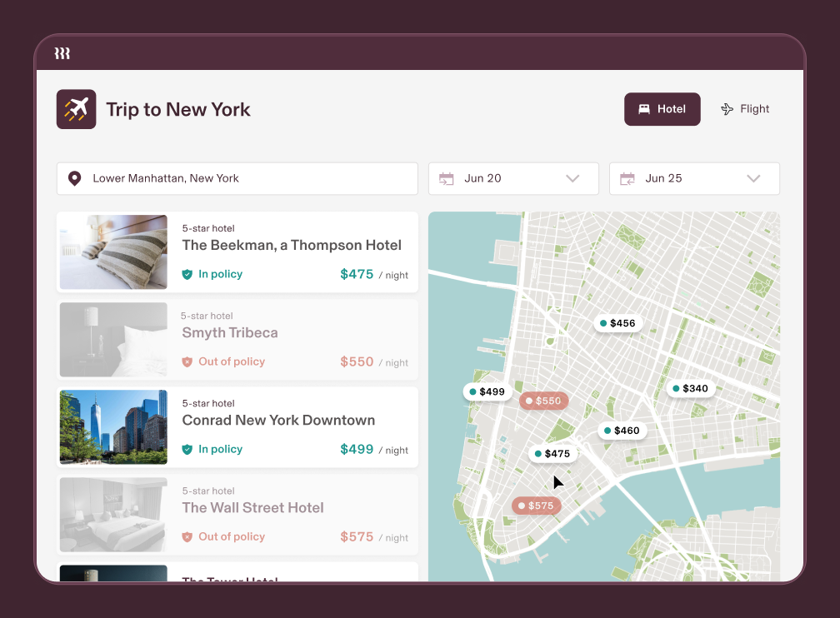Screen dimensions: 840x618
Task: Click the check-in calendar icon for Jun 20
Action: click(446, 178)
